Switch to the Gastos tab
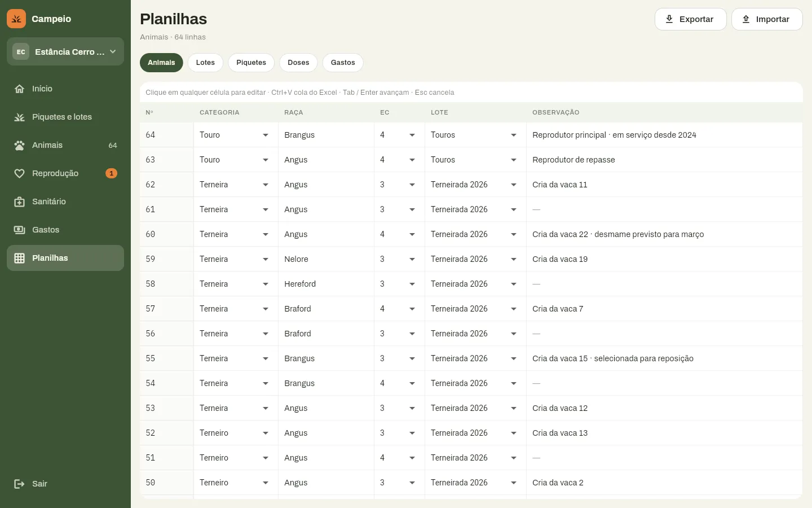The image size is (812, 508). 343,63
